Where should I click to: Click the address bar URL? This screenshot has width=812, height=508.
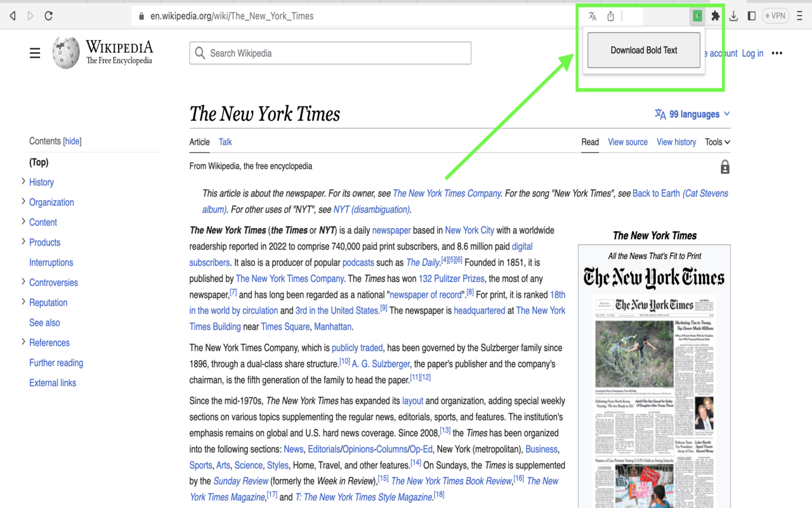(x=232, y=16)
